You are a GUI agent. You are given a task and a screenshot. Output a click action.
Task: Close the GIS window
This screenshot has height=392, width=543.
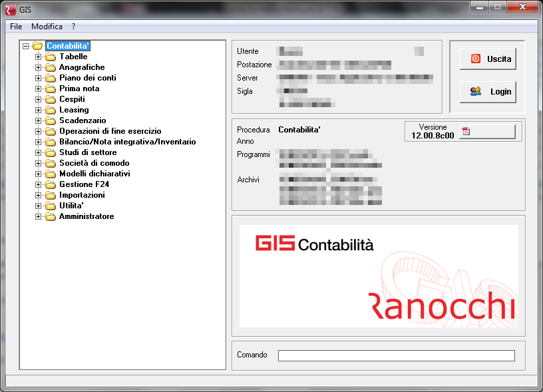pos(522,7)
